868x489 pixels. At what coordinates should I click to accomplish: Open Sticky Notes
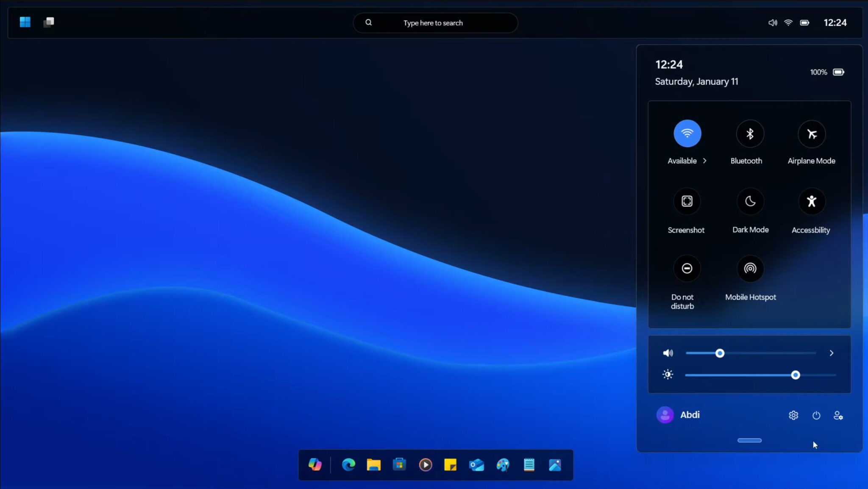451,465
